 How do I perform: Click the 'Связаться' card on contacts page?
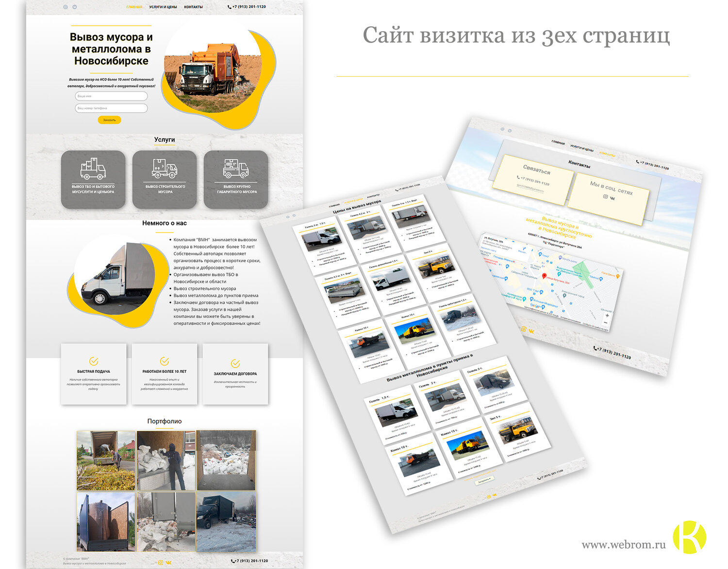[x=533, y=181]
